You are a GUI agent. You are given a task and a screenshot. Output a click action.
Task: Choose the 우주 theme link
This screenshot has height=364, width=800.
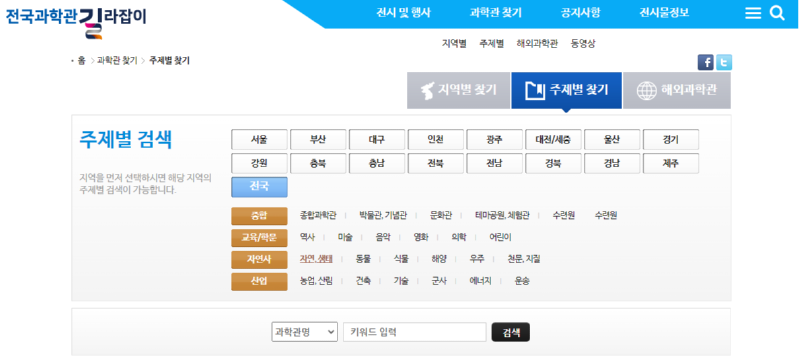coord(477,259)
